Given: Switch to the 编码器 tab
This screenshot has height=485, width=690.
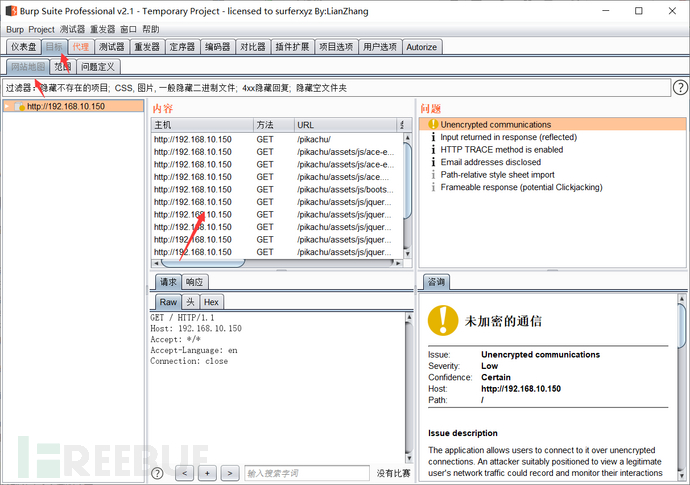Looking at the screenshot, I should pyautogui.click(x=217, y=47).
